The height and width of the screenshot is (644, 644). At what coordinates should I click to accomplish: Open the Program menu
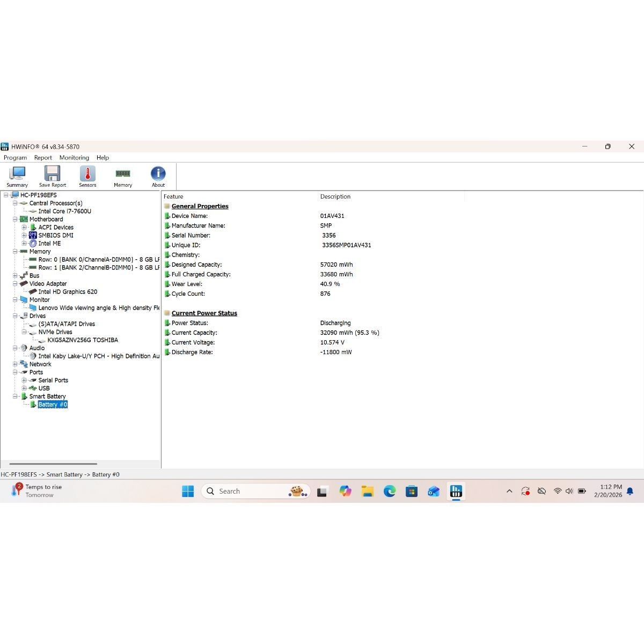[x=15, y=158]
